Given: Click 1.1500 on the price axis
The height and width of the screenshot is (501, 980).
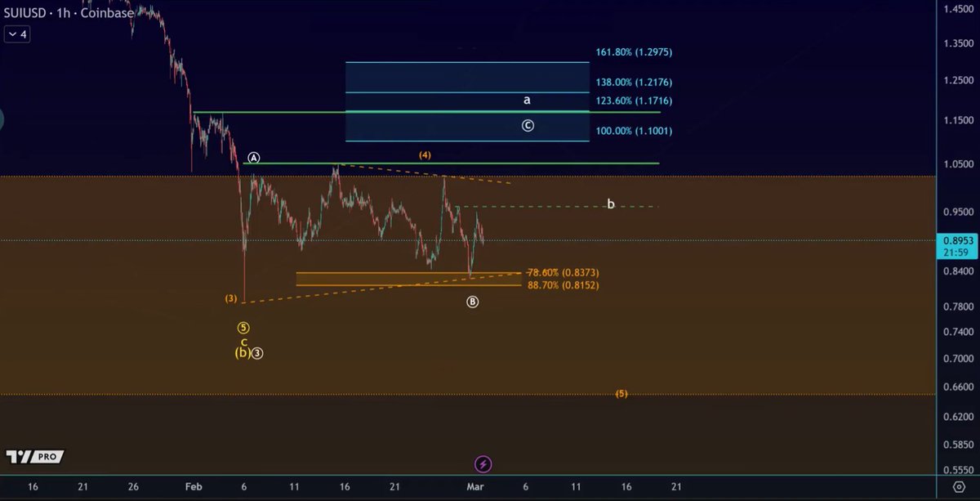Looking at the screenshot, I should coord(959,120).
